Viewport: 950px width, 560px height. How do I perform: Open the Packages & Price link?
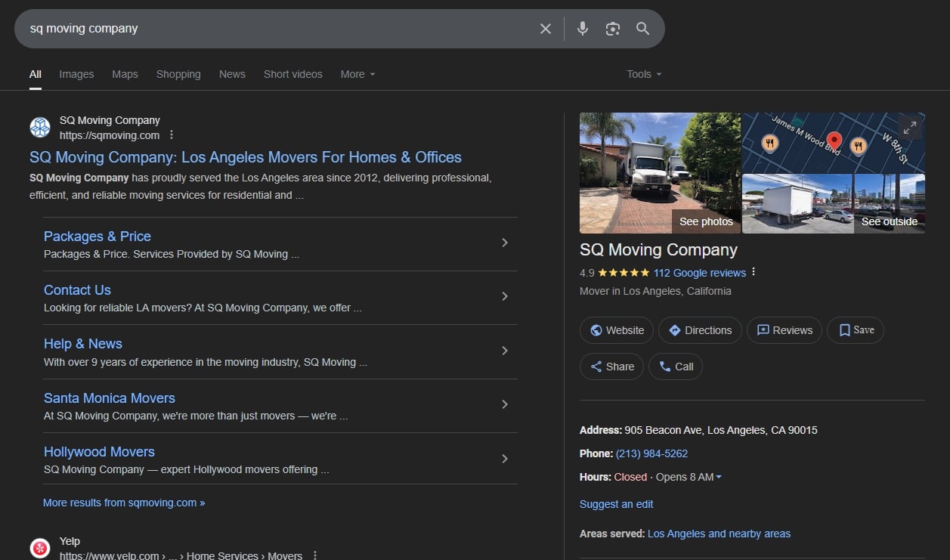click(x=97, y=237)
